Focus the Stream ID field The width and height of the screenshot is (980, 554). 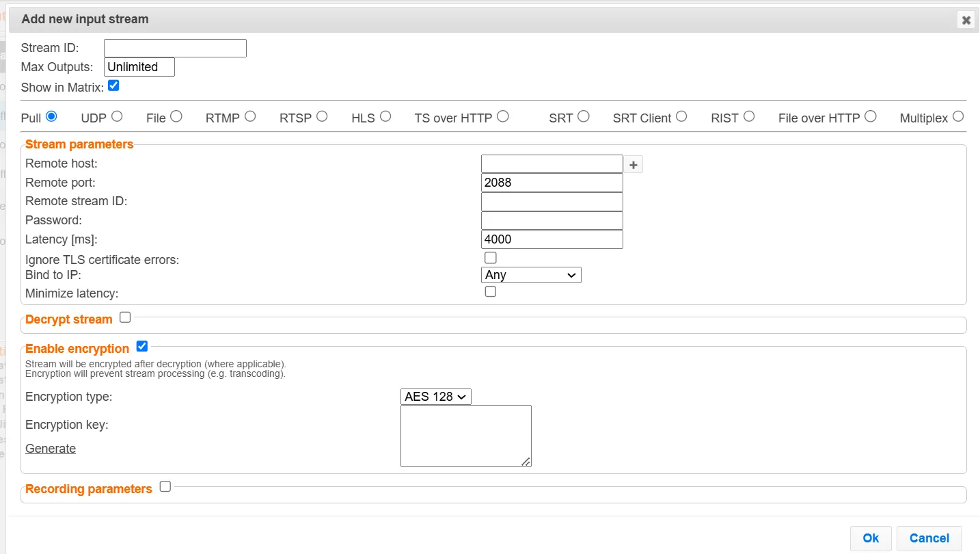pyautogui.click(x=175, y=48)
